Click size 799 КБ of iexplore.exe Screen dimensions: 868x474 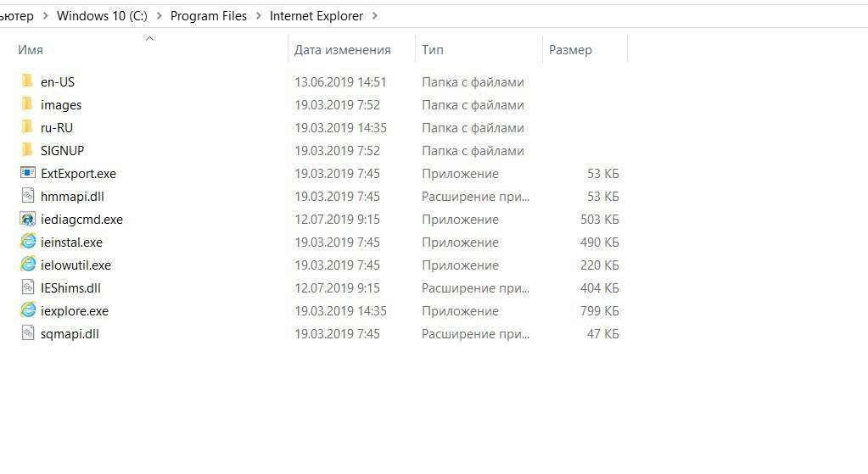(600, 311)
